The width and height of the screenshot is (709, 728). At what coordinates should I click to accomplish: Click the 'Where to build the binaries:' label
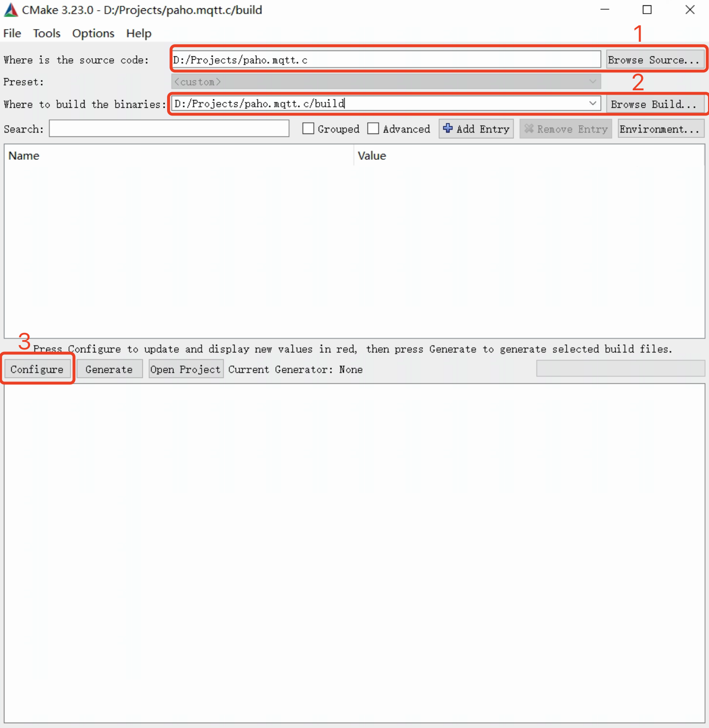click(x=84, y=104)
